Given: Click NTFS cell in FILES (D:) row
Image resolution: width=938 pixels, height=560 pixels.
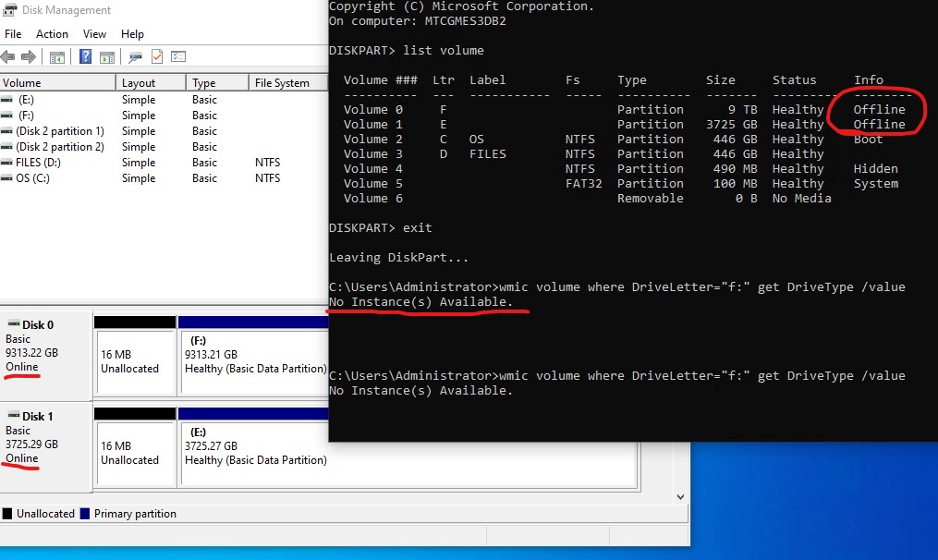Looking at the screenshot, I should coord(267,162).
